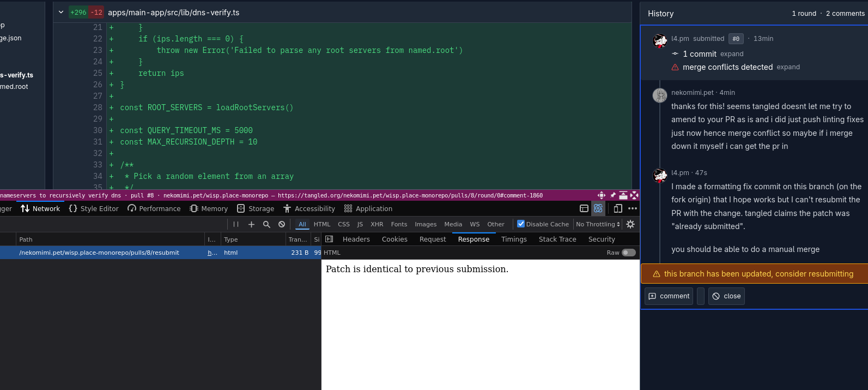Toggle the Raw response switch
Viewport: 868px width, 390px height.
point(629,253)
